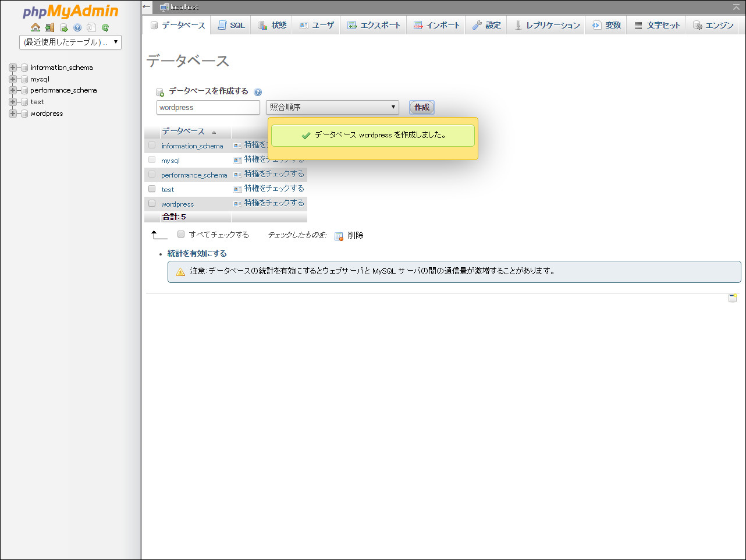Open the エクスポート tab

tap(372, 25)
